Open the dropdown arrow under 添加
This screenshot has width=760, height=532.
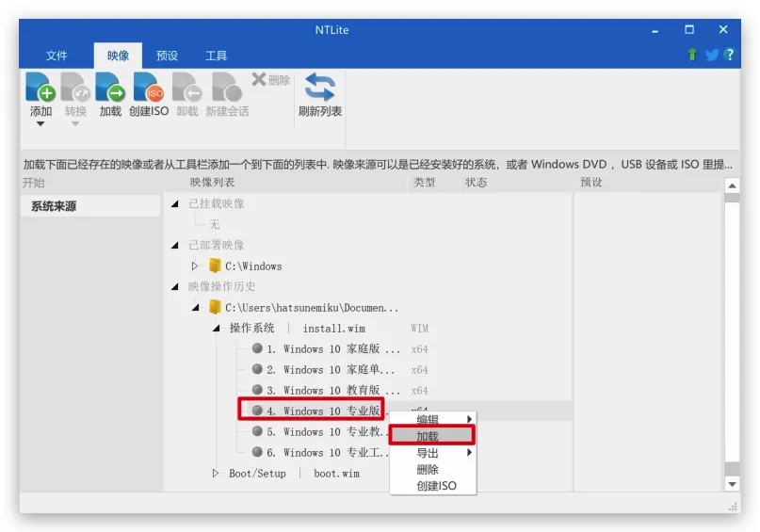(x=40, y=124)
